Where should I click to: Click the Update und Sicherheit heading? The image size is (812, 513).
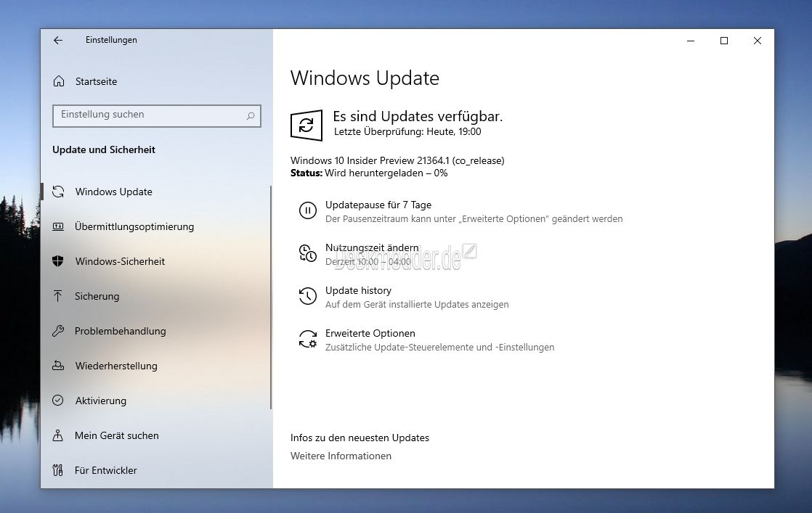104,150
